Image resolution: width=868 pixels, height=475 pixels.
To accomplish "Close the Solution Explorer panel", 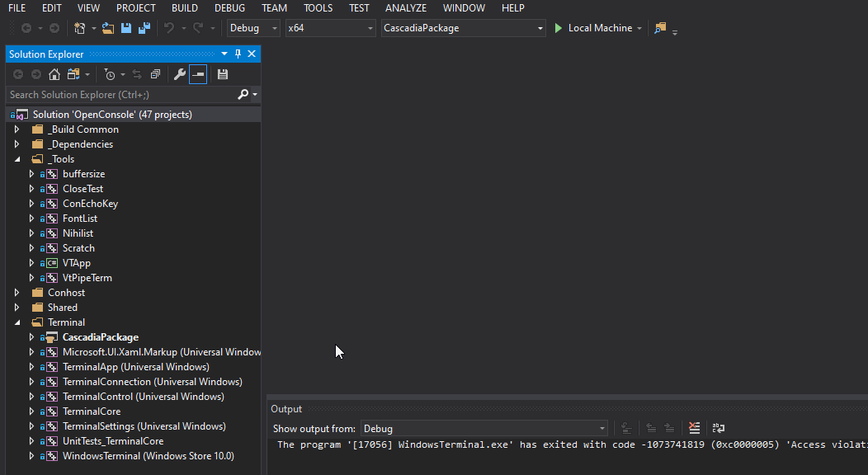I will pyautogui.click(x=252, y=54).
